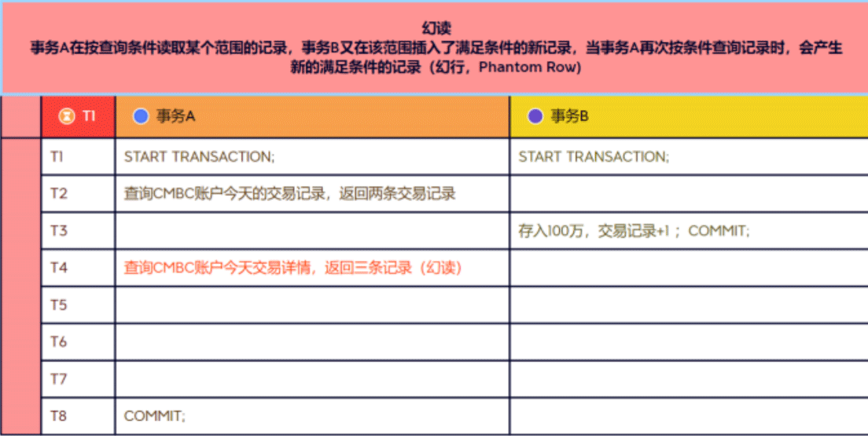Select the T2 query text returning 两条交易记录
868x436 pixels.
[289, 193]
